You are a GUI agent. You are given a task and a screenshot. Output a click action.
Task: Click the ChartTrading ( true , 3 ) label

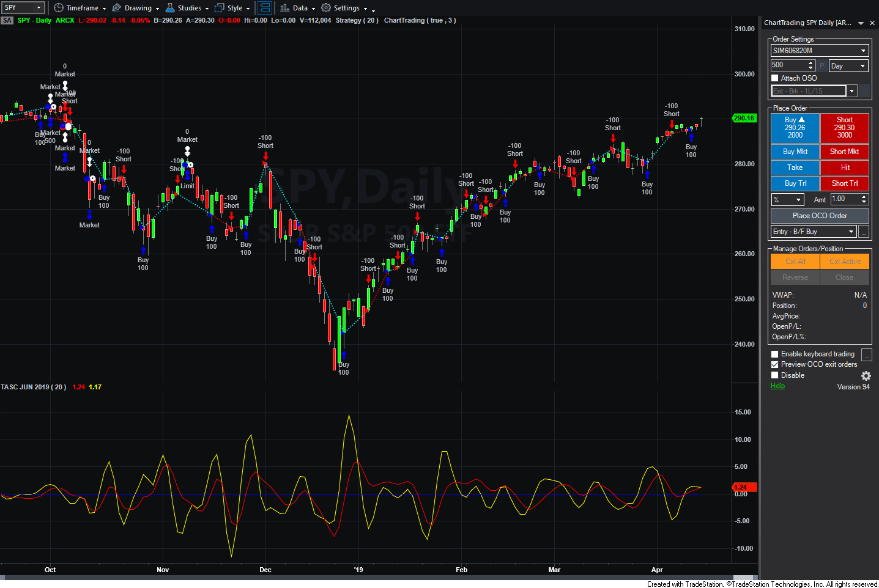420,20
